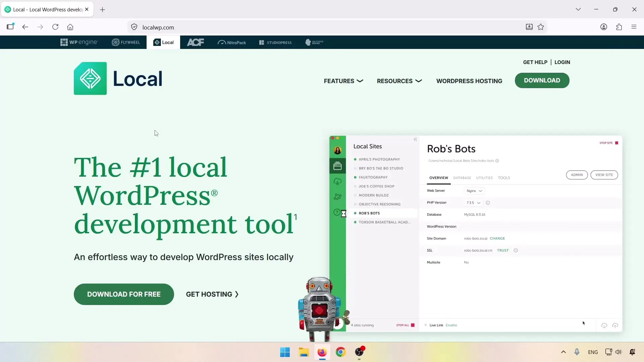The height and width of the screenshot is (362, 644).
Task: Open the Flywheel brand link
Action: (126, 42)
